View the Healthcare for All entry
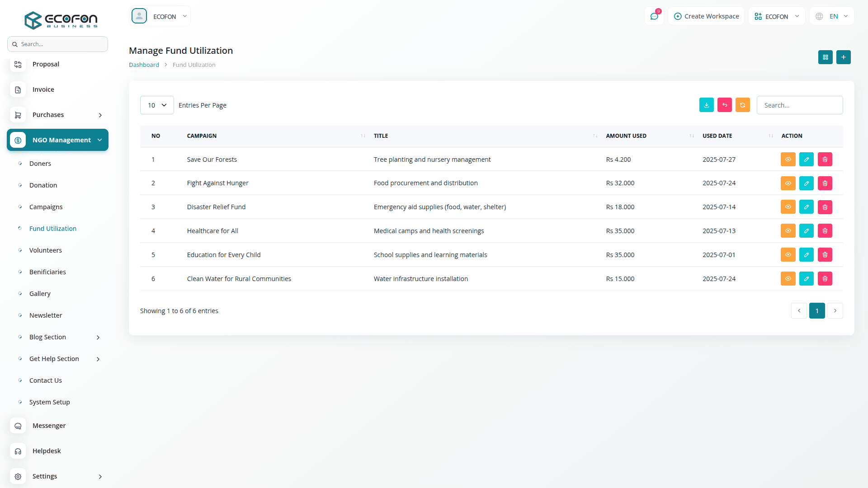 (x=788, y=231)
